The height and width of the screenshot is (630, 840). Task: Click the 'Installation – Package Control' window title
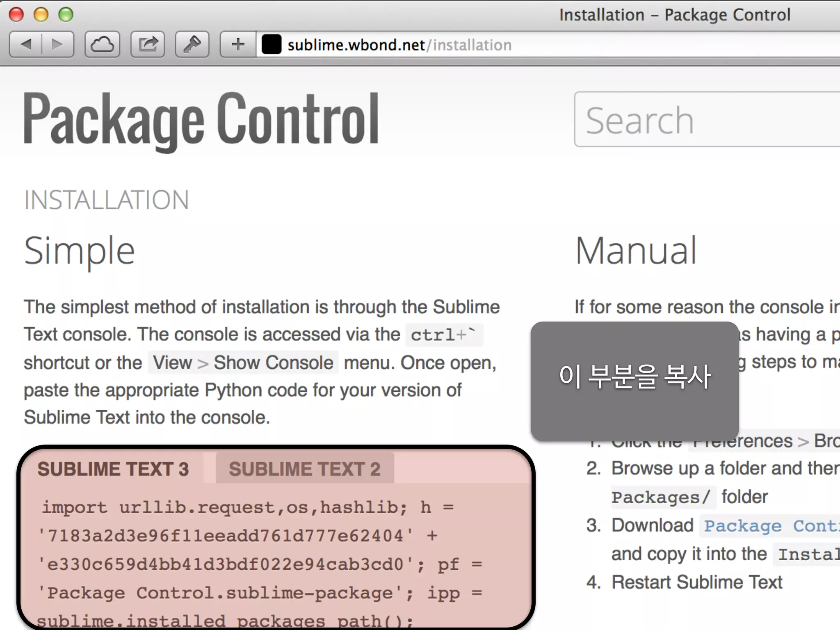coord(675,15)
